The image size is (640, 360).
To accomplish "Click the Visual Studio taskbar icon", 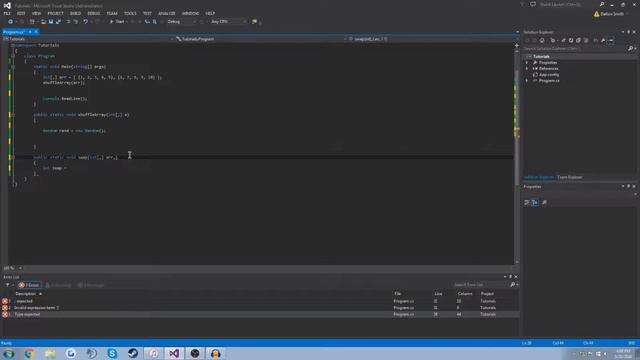I will pyautogui.click(x=174, y=353).
